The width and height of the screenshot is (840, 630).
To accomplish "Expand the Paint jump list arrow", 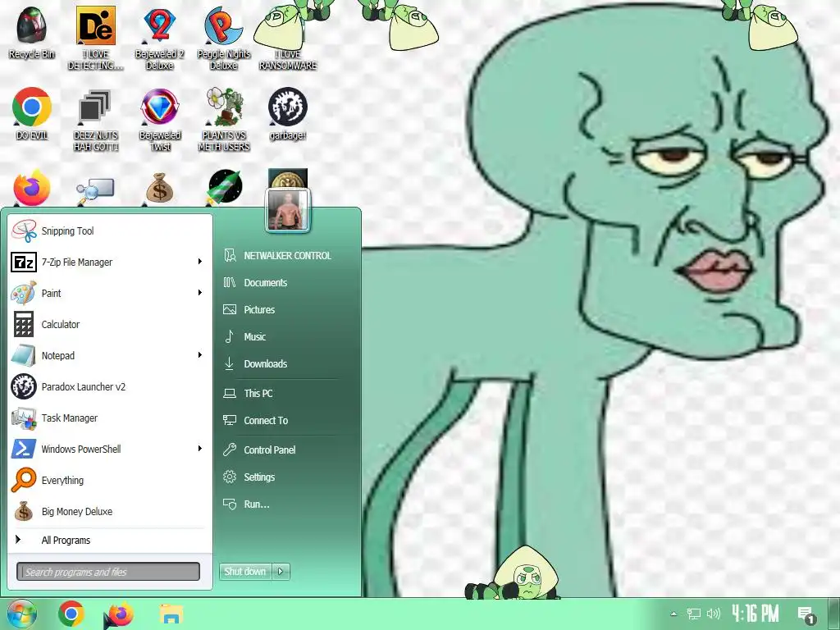I will pos(200,293).
